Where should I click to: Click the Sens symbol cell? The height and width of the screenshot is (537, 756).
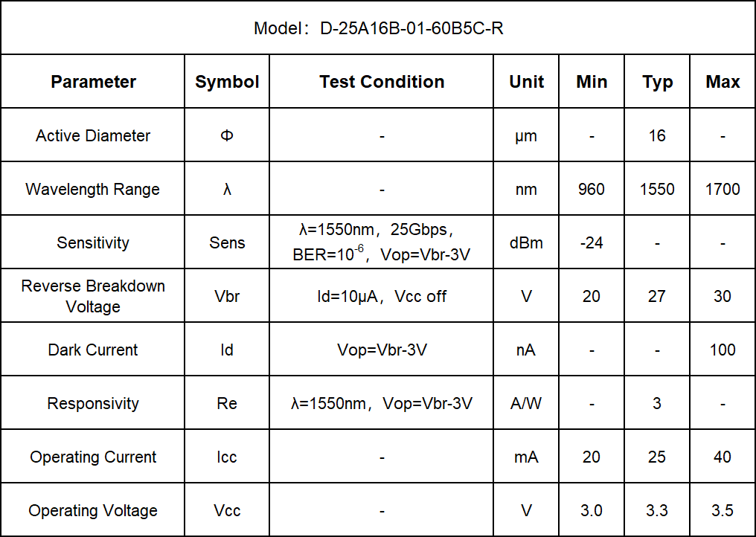[x=227, y=242]
